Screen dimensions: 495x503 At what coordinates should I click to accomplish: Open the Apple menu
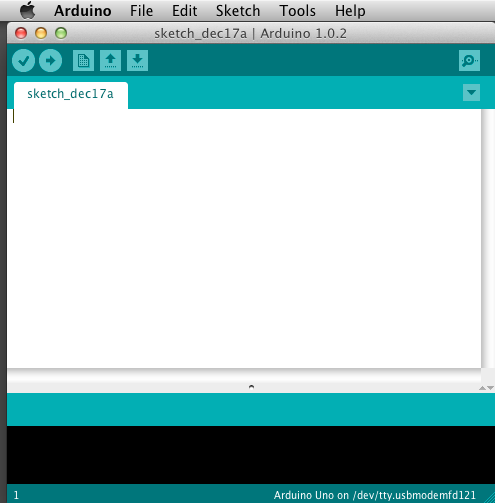point(27,10)
